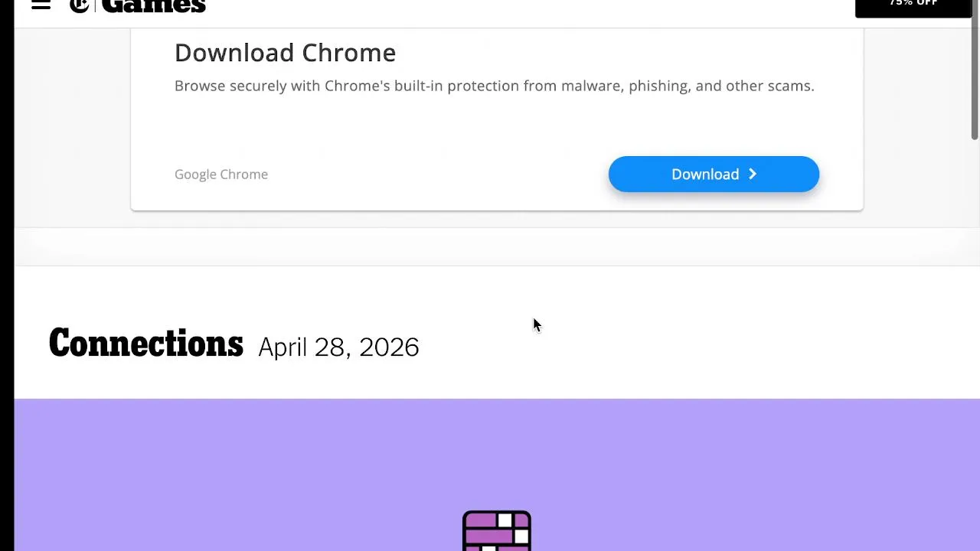The height and width of the screenshot is (551, 980).
Task: Click the New York Times T logo
Action: (79, 5)
